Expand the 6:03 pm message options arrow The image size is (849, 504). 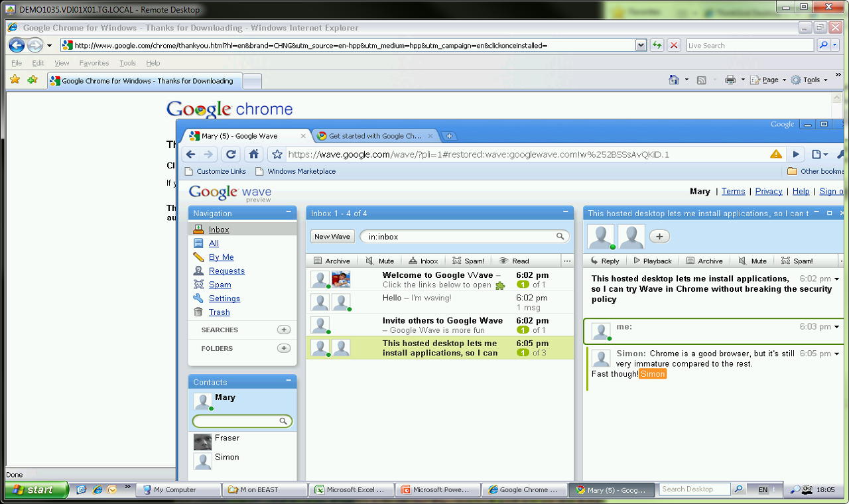click(x=837, y=327)
